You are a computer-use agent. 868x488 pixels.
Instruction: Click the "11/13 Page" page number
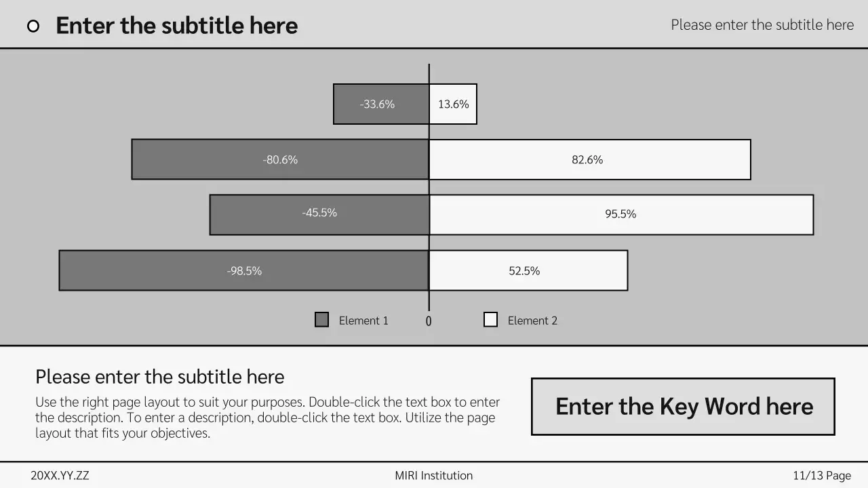coord(822,476)
